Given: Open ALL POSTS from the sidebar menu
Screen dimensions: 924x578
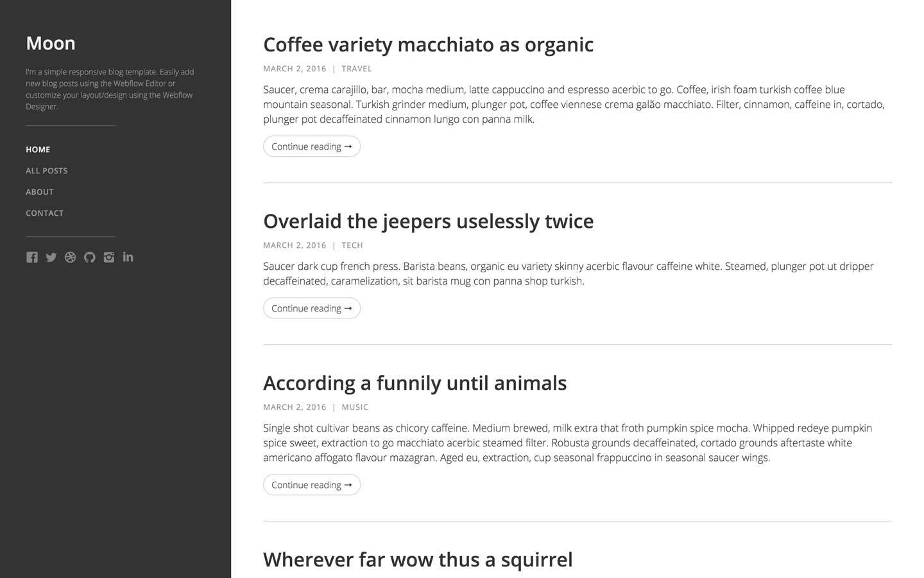Looking at the screenshot, I should pos(46,170).
